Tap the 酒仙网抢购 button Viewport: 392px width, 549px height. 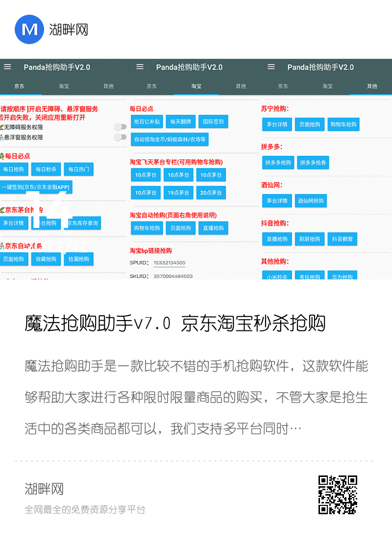tap(311, 200)
